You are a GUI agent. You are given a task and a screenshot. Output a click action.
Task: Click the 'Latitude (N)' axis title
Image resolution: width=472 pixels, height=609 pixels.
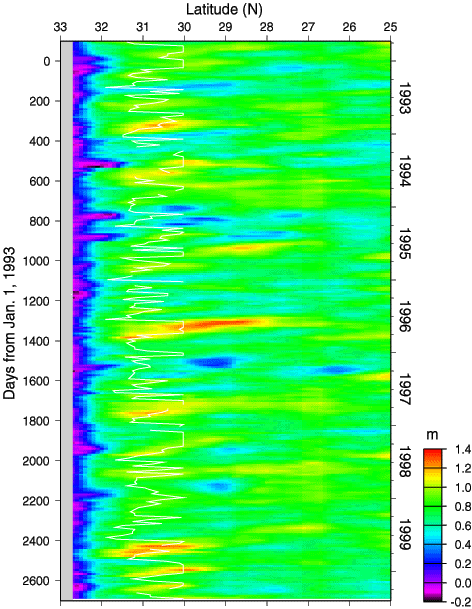pos(224,9)
